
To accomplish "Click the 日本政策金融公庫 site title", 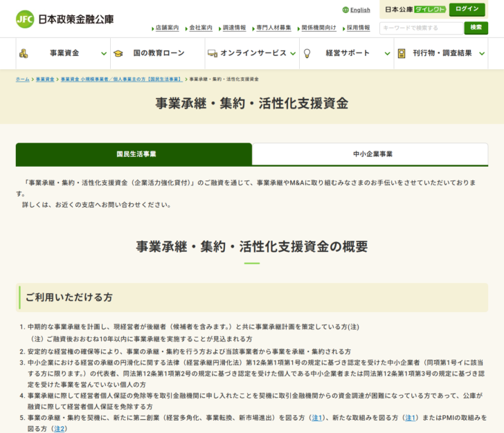I will [76, 19].
